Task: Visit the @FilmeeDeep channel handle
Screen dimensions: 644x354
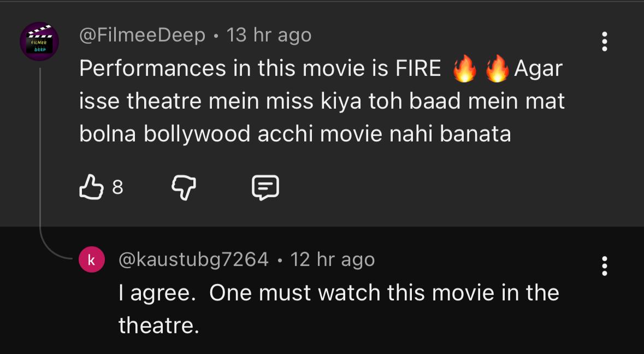Action: click(x=142, y=35)
